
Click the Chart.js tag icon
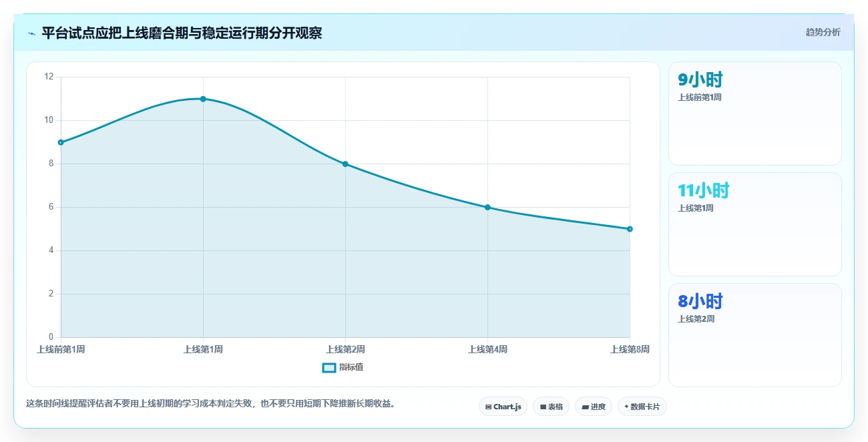tap(489, 407)
